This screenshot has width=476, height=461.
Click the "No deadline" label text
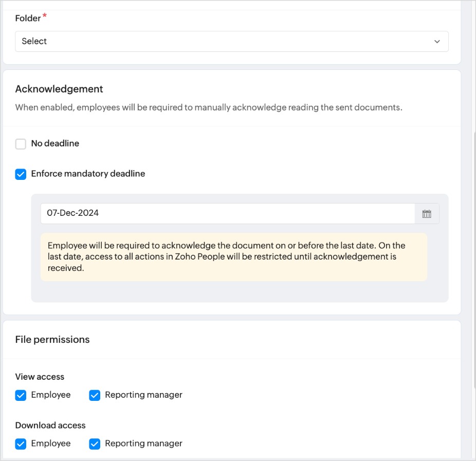pos(55,143)
